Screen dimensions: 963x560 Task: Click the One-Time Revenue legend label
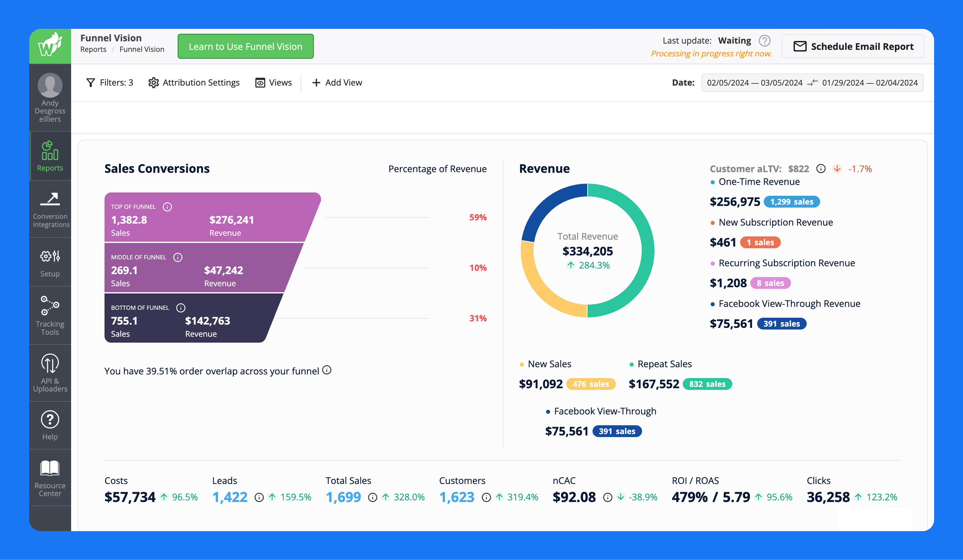(759, 182)
